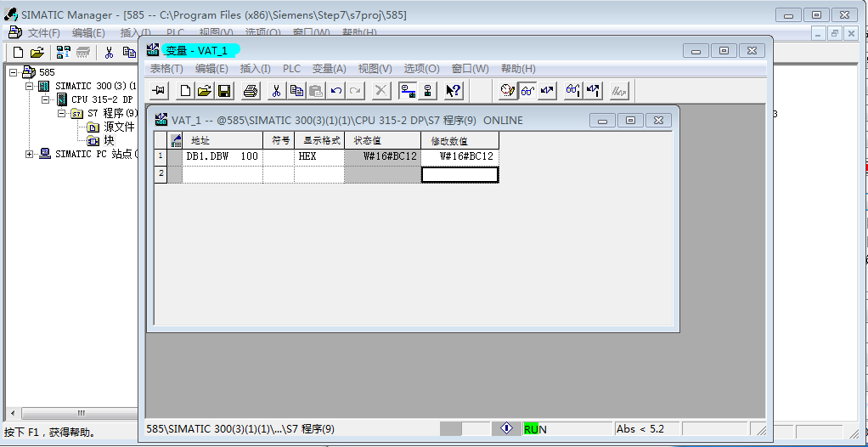The image size is (868, 447).
Task: Select the 源文件 folder in tree
Action: 119,127
